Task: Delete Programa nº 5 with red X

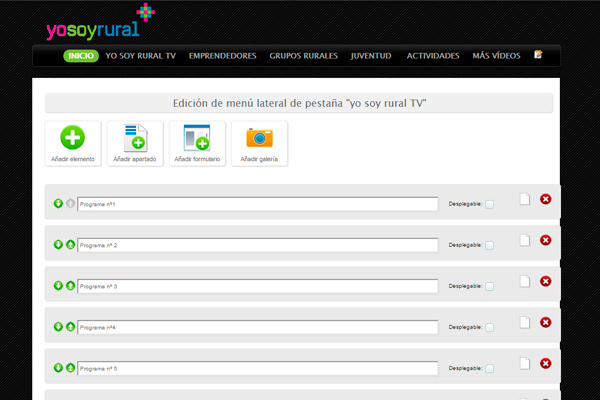Action: pyautogui.click(x=546, y=363)
